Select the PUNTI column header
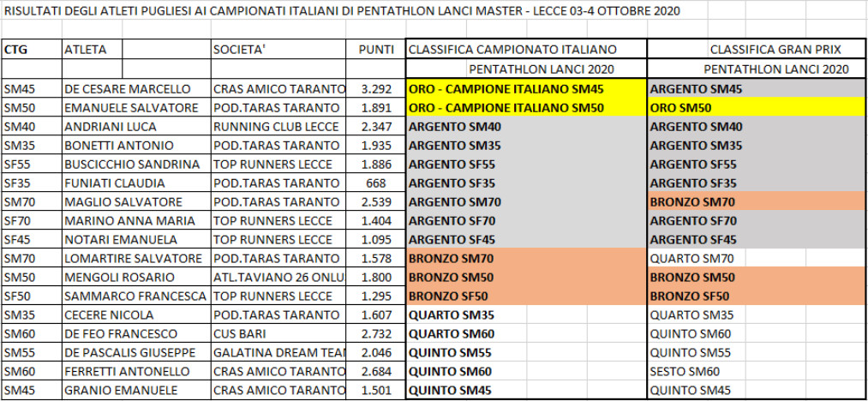The height and width of the screenshot is (401, 868). 375,50
